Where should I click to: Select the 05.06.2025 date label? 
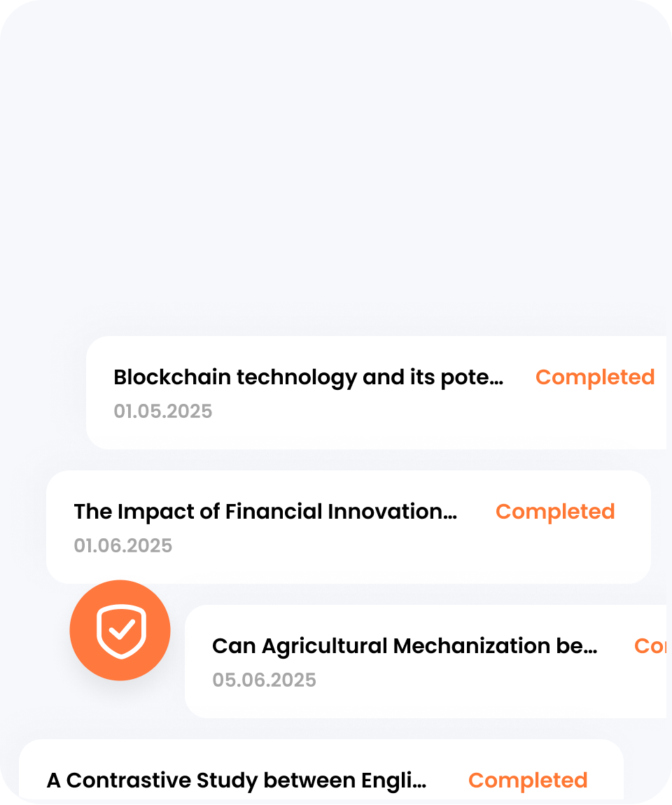click(264, 680)
